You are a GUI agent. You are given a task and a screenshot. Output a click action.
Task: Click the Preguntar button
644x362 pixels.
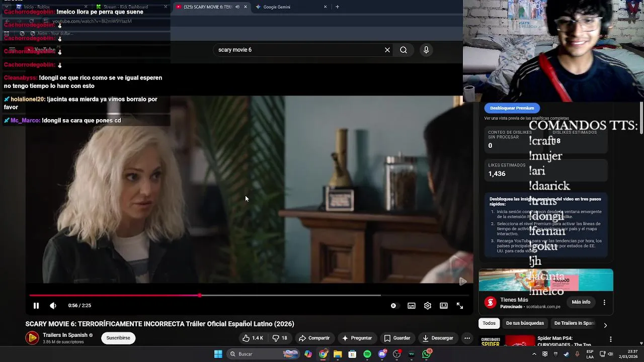357,338
